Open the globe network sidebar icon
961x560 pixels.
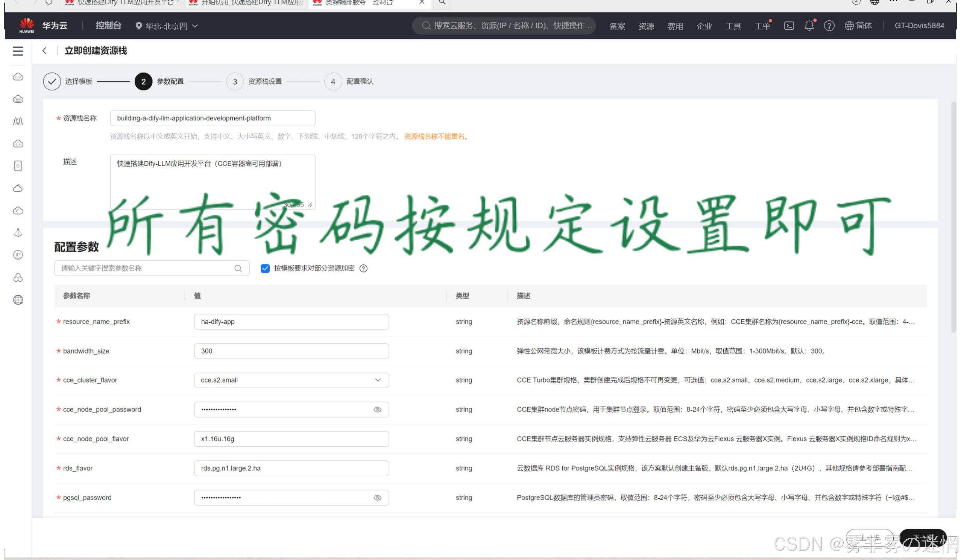(x=18, y=300)
